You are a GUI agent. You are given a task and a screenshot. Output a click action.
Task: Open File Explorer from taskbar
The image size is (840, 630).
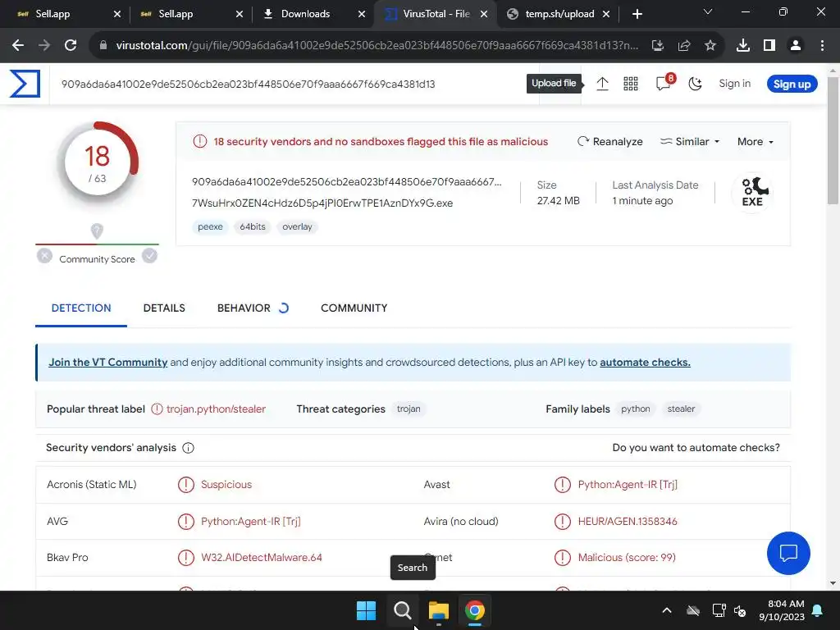pos(438,610)
